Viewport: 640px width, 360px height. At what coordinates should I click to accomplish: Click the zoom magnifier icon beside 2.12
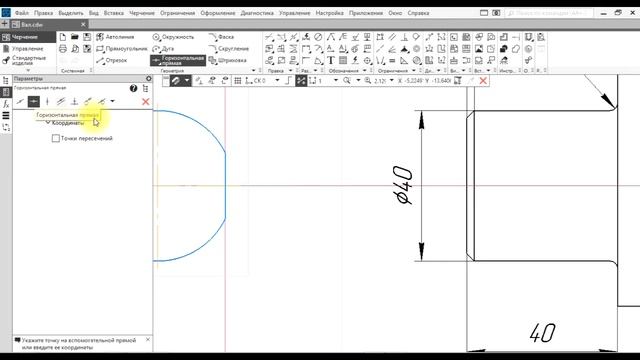point(368,81)
